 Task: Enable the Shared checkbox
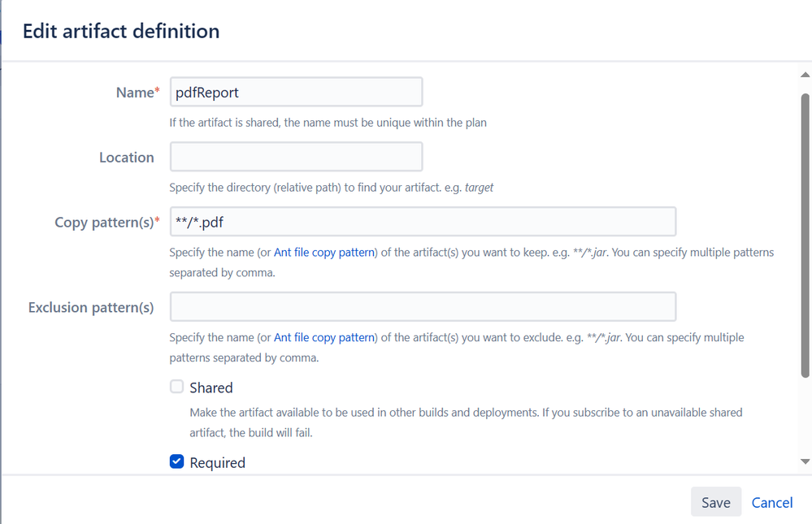pyautogui.click(x=176, y=387)
